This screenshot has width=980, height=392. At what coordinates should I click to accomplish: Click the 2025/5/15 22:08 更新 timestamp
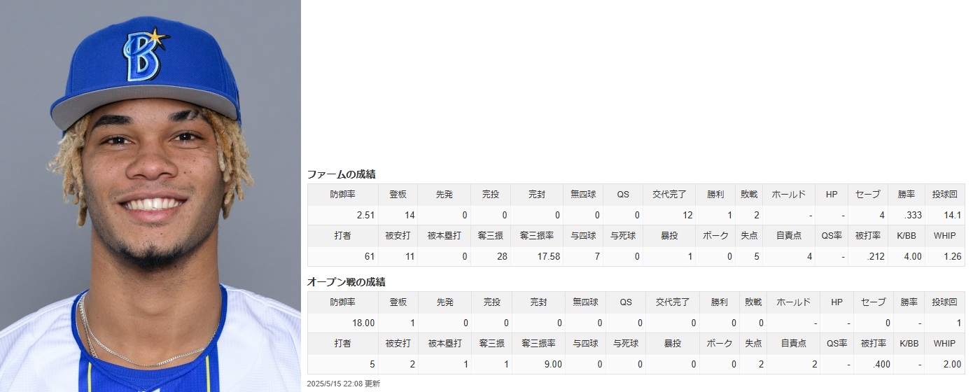click(x=343, y=384)
